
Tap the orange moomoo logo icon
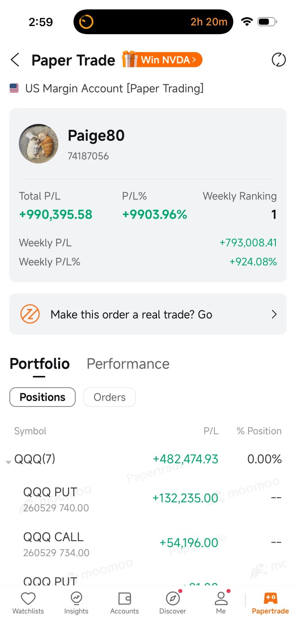[x=30, y=314]
